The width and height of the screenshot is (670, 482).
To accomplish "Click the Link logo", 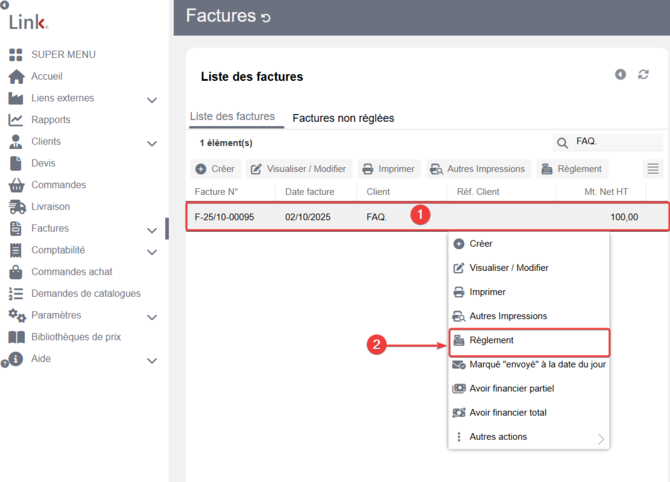I will 28,22.
